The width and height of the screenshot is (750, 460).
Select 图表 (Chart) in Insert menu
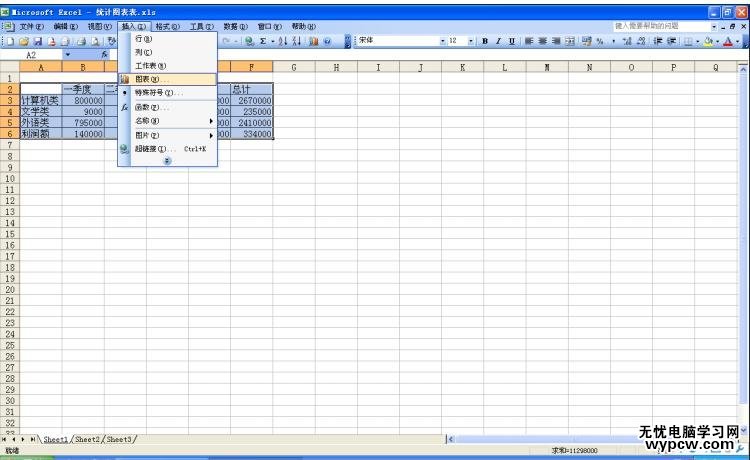(167, 79)
